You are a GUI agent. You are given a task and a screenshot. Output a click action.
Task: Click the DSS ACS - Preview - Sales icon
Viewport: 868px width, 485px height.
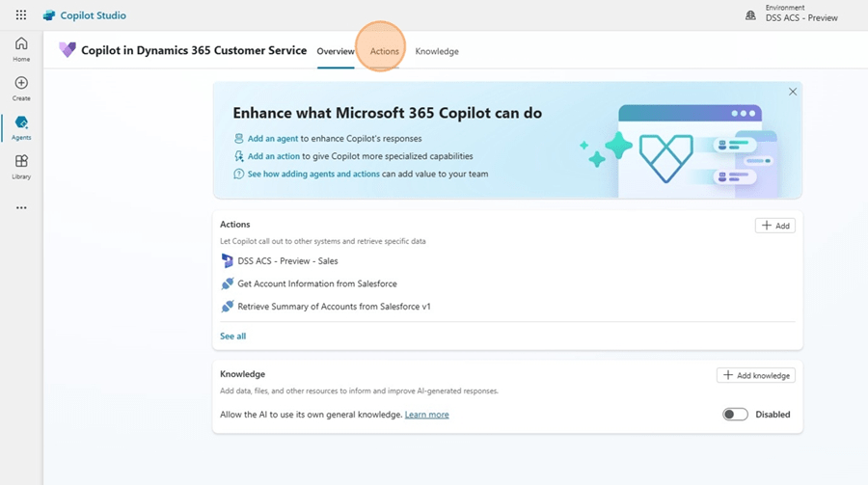pos(227,260)
